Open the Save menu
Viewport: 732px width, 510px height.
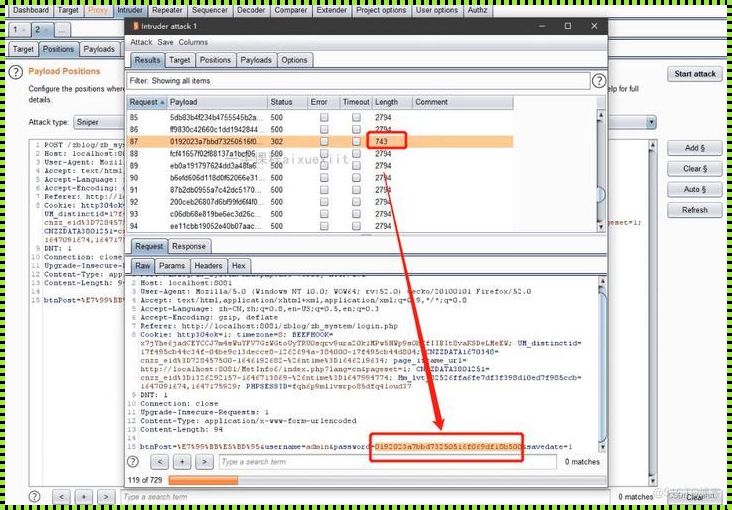tap(165, 42)
